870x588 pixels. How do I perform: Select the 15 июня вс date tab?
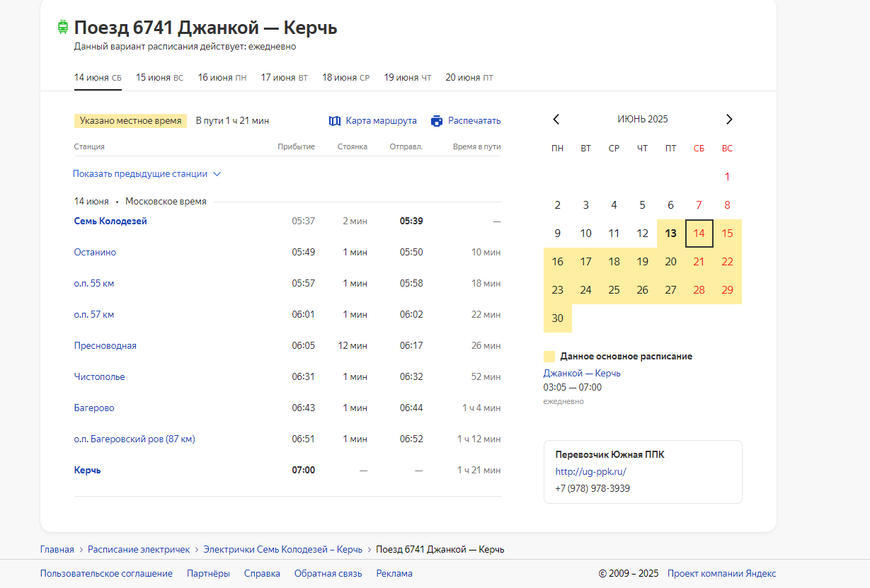pos(159,78)
